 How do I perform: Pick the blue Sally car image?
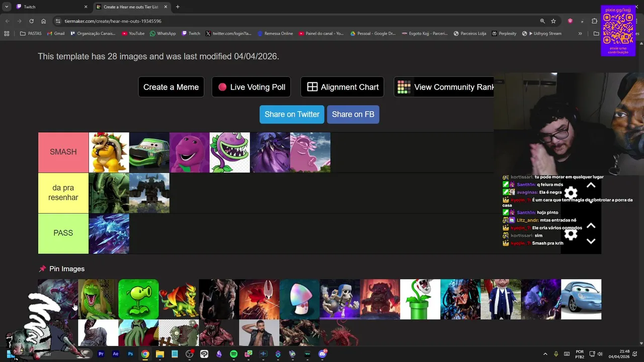[x=581, y=299]
